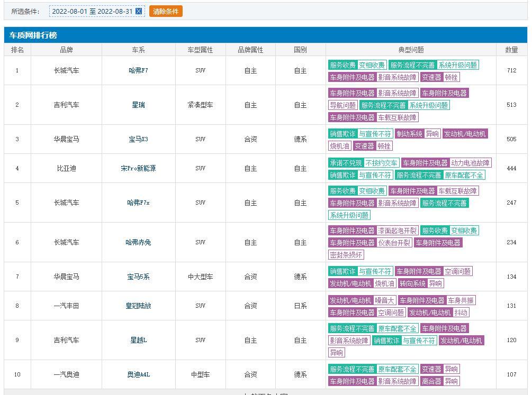This screenshot has height=395, width=532.
Task: Click the 密封条损坏 tag
Action: [x=346, y=255]
